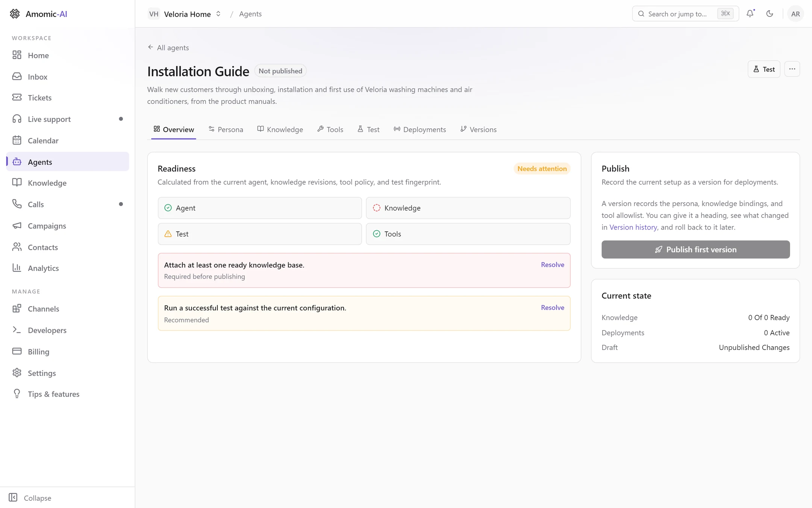Open Contacts in the sidebar
This screenshot has width=812, height=508.
pos(68,247)
